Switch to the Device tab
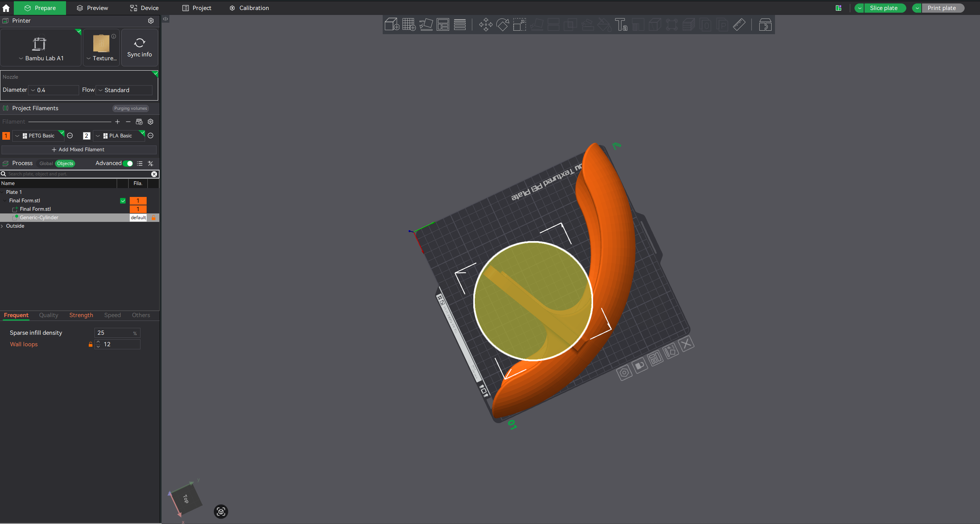The width and height of the screenshot is (980, 524). click(144, 8)
